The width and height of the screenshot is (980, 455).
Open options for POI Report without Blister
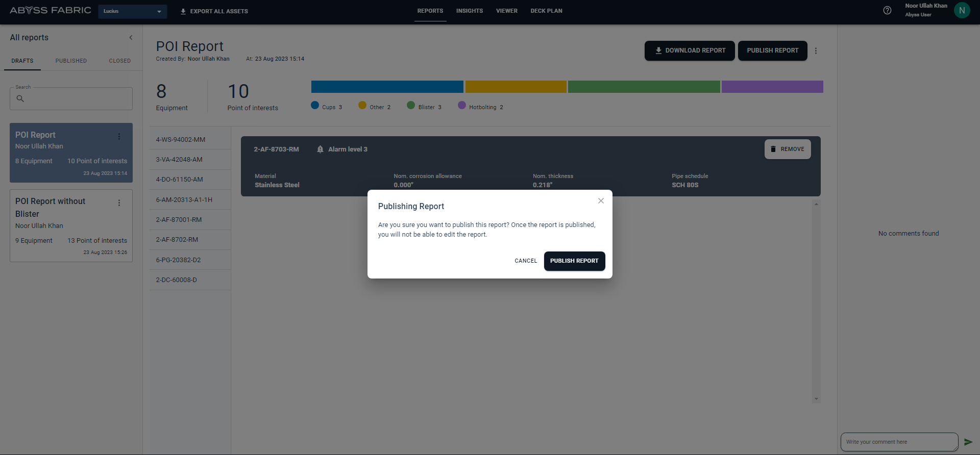(x=119, y=203)
